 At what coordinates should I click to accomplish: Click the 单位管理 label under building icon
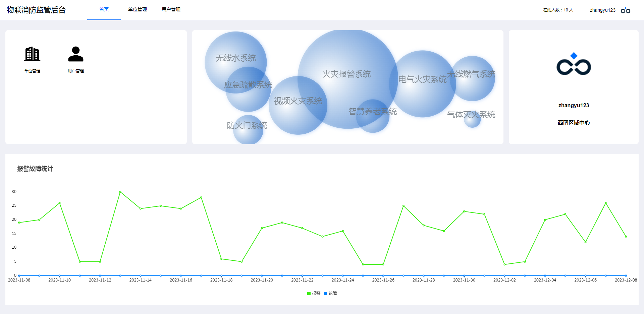32,71
